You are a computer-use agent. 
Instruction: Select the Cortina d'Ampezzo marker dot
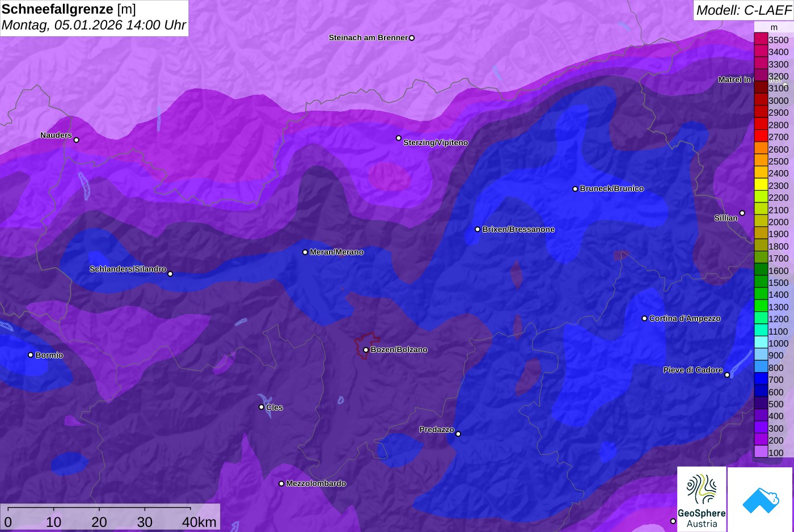pyautogui.click(x=644, y=319)
